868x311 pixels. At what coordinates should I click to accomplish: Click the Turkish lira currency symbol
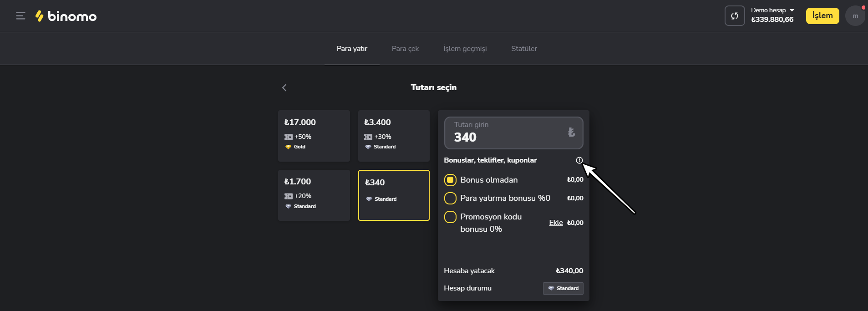(x=571, y=132)
